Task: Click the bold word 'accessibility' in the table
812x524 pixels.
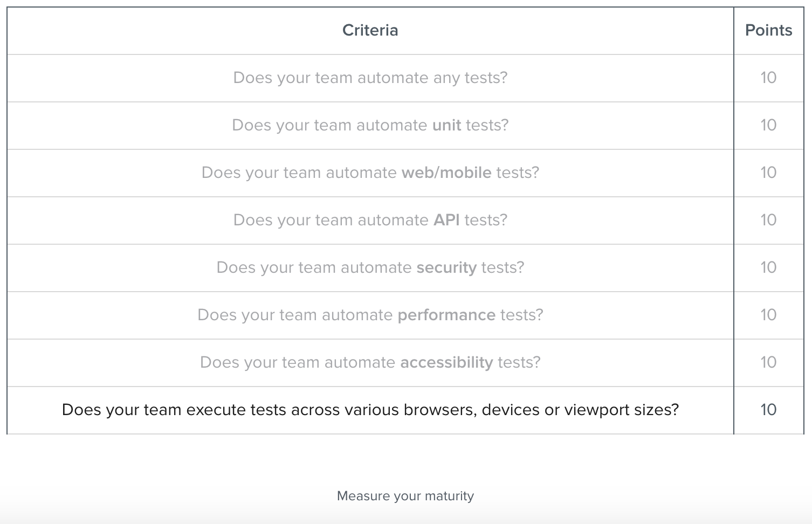Action: 446,362
